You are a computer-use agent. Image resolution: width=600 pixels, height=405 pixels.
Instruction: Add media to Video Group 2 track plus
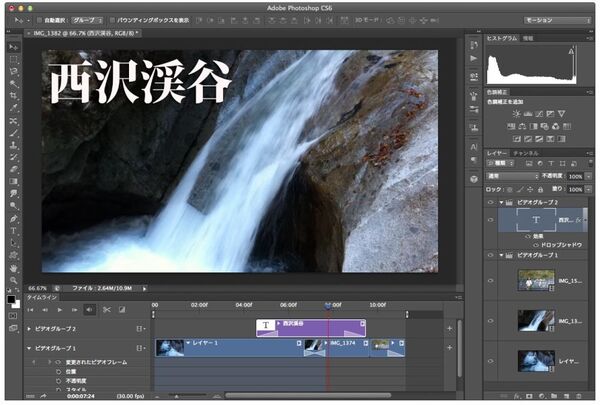450,328
